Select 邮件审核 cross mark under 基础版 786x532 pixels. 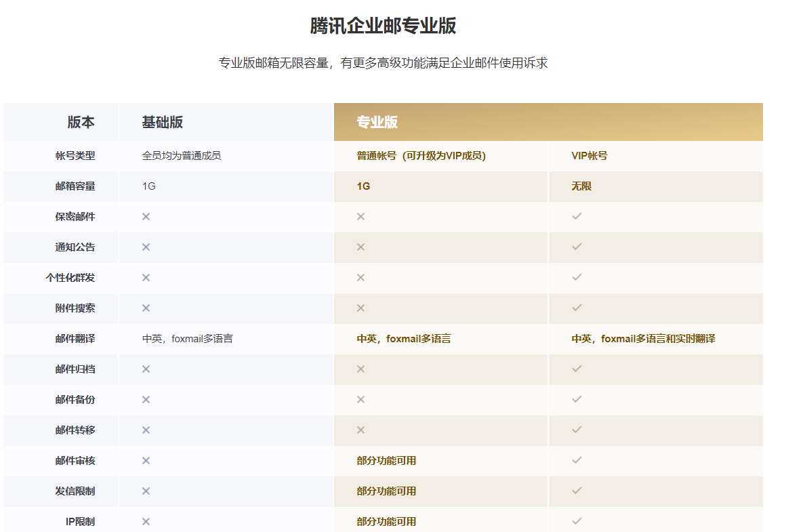(146, 461)
